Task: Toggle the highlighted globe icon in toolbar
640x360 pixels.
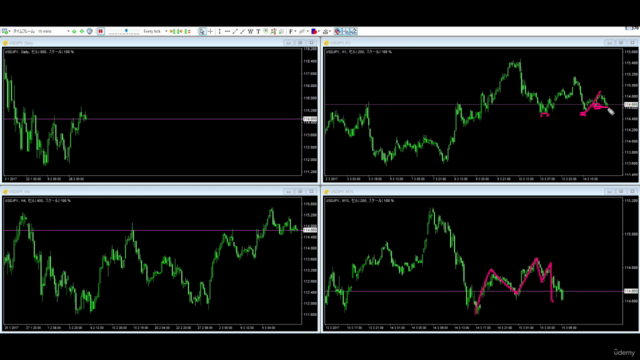Action: pyautogui.click(x=338, y=31)
